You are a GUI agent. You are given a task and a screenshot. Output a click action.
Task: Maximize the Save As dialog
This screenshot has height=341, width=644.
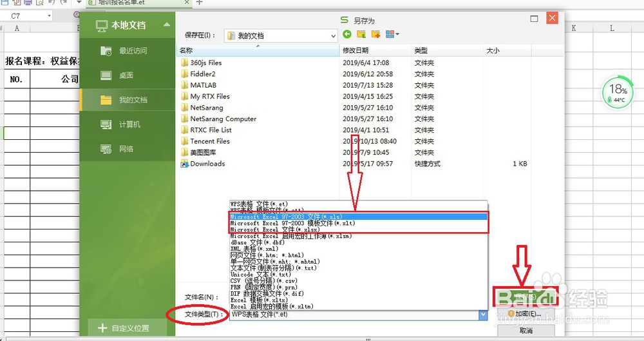point(535,19)
